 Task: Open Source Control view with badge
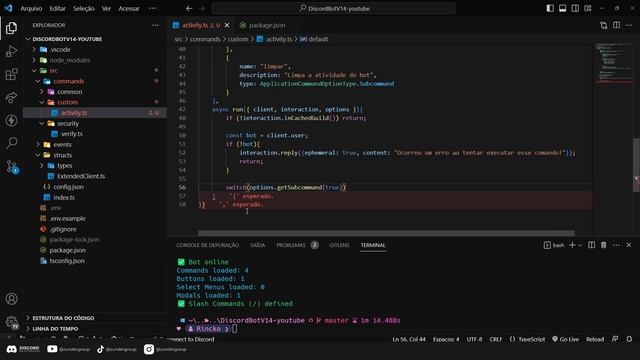pyautogui.click(x=11, y=167)
